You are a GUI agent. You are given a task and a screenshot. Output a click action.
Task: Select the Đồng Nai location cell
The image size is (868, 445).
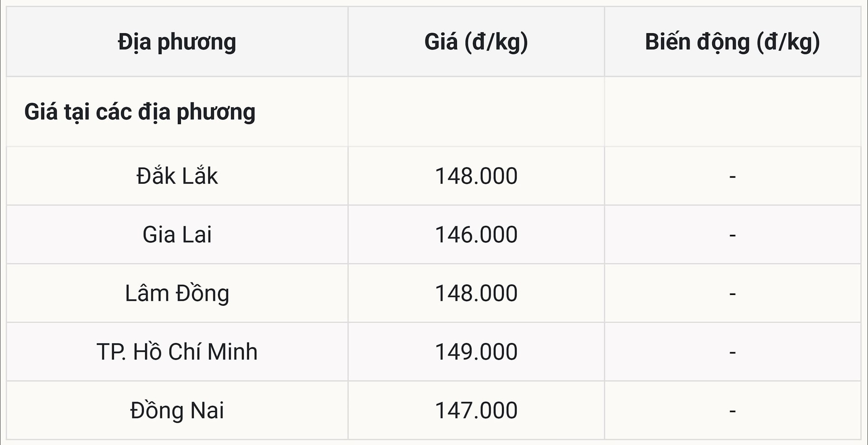(x=177, y=410)
